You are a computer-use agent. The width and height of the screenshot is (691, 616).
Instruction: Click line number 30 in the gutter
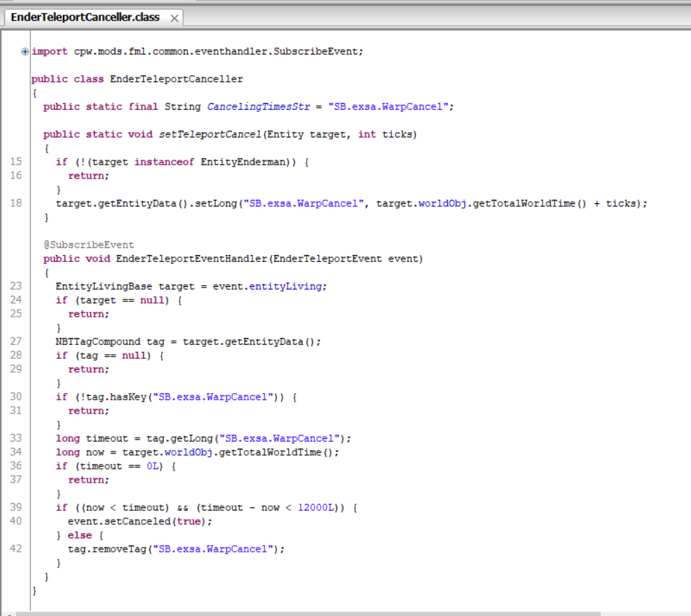point(16,397)
